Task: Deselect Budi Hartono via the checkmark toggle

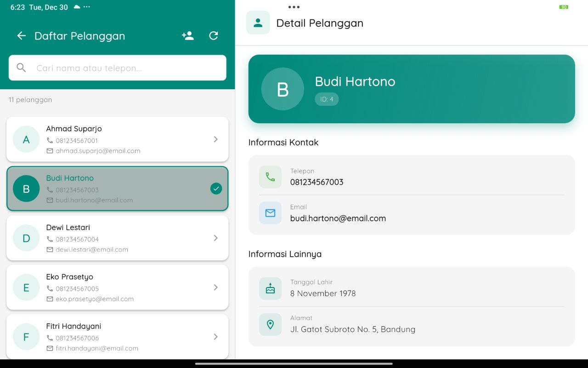Action: click(216, 188)
